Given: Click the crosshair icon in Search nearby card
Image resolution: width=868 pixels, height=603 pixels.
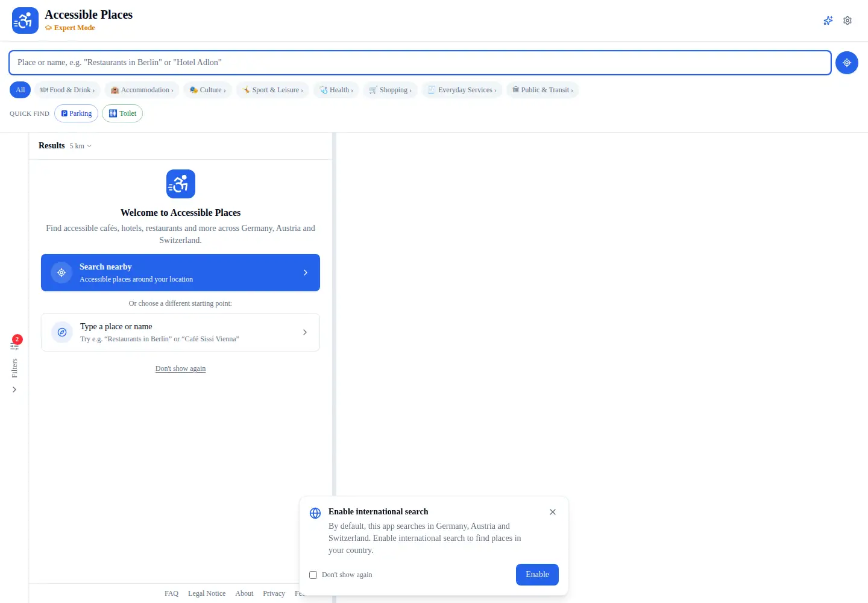Looking at the screenshot, I should click(x=61, y=273).
